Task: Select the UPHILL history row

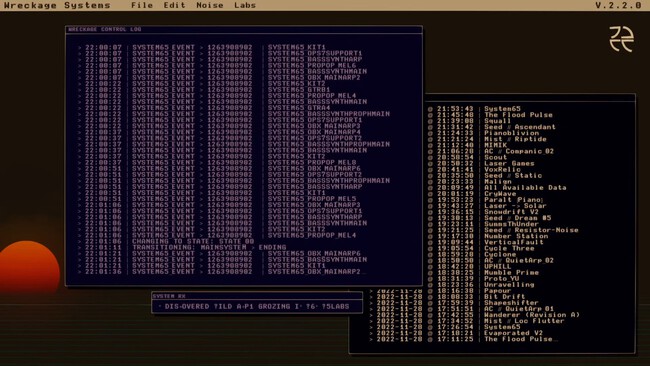Action: [x=470, y=267]
